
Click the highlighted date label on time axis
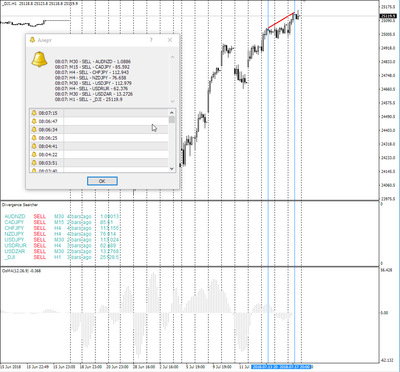[x=282, y=367]
